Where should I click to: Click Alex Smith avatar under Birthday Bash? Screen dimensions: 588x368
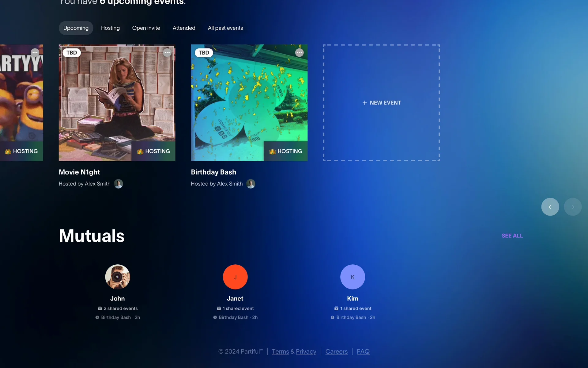(251, 184)
